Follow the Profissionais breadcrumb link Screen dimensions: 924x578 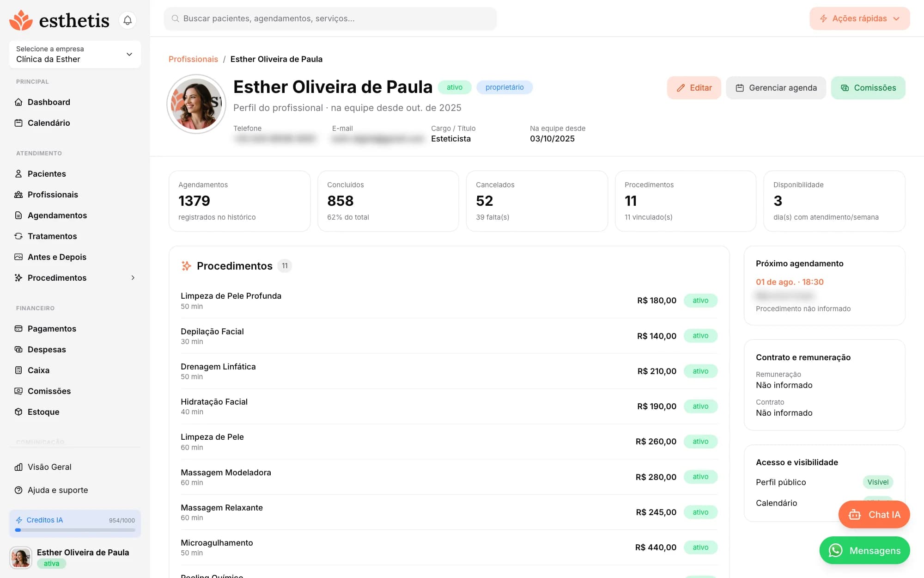[193, 59]
